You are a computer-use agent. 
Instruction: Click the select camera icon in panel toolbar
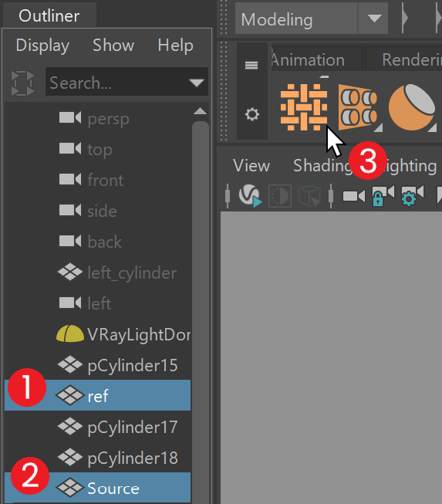coord(353,196)
